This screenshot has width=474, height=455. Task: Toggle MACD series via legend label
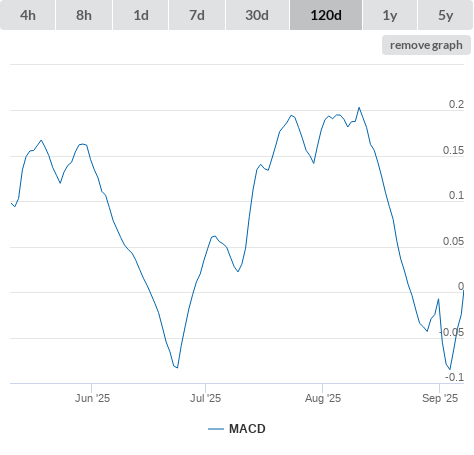pyautogui.click(x=247, y=429)
